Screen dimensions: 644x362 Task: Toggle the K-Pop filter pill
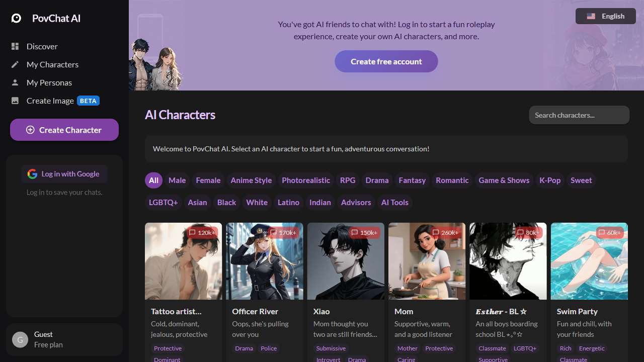click(550, 180)
